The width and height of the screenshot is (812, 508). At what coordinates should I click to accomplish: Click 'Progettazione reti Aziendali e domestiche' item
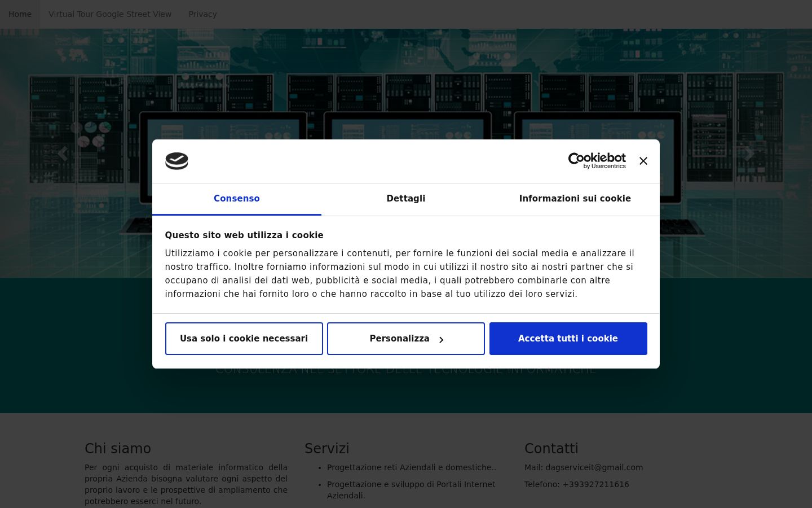[412, 467]
